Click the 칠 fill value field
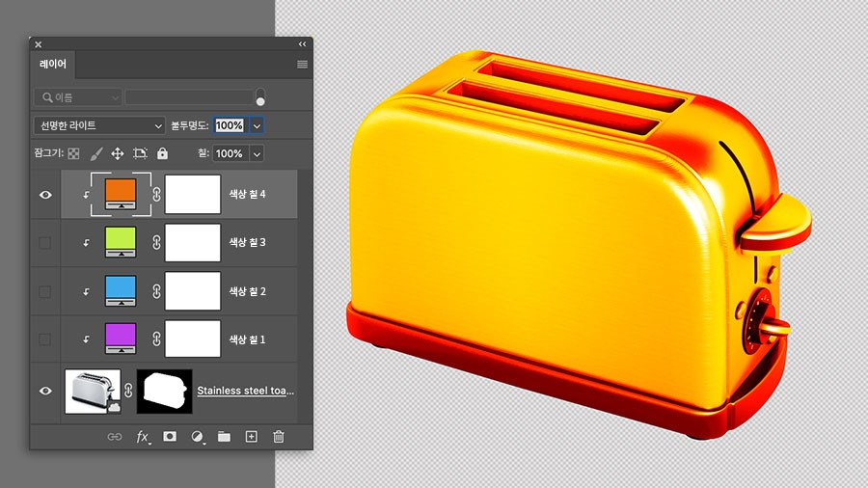 pos(231,153)
